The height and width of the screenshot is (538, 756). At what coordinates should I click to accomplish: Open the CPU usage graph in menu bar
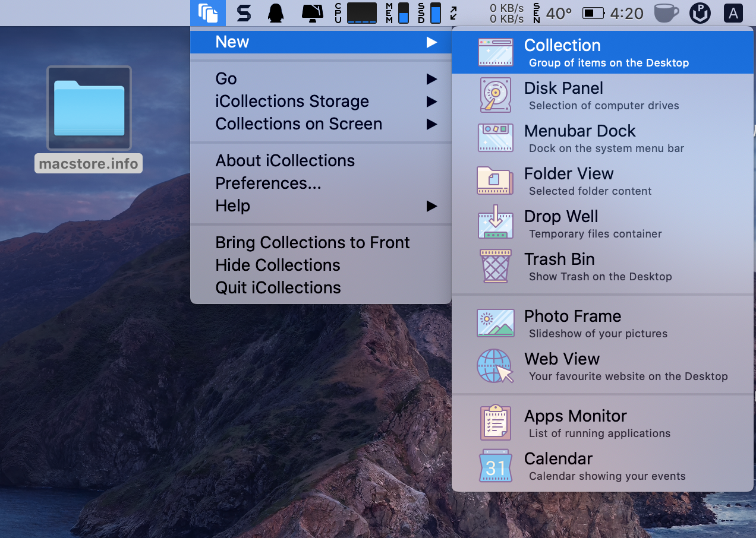pyautogui.click(x=355, y=13)
